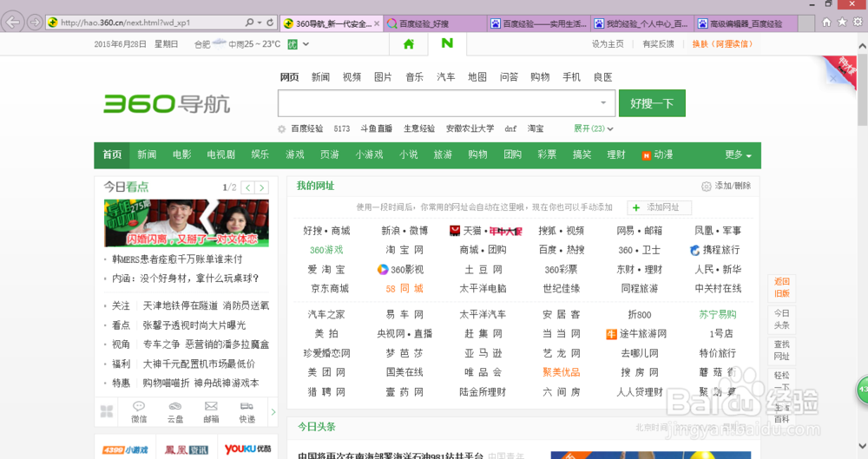
Task: Show next 今日看点 page arrow
Action: (262, 187)
